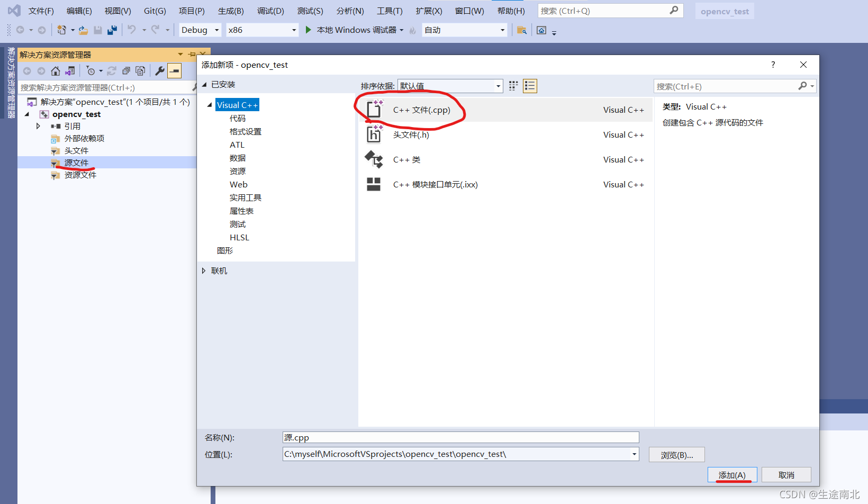The height and width of the screenshot is (504, 868).
Task: Click the save all icon in toolbar
Action: (112, 30)
